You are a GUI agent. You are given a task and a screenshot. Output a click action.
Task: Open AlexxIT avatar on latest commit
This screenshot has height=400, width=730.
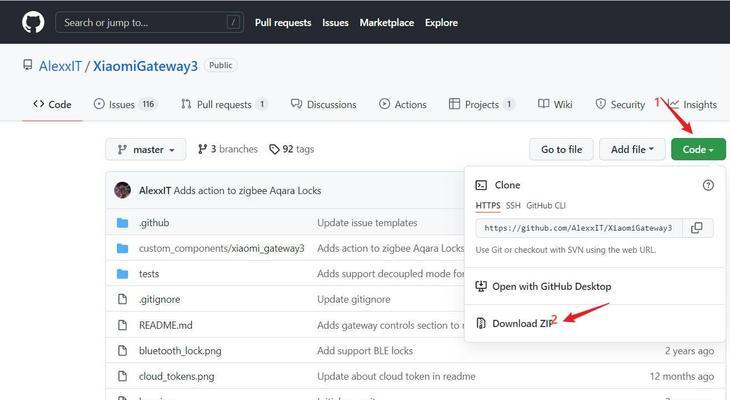pos(122,190)
